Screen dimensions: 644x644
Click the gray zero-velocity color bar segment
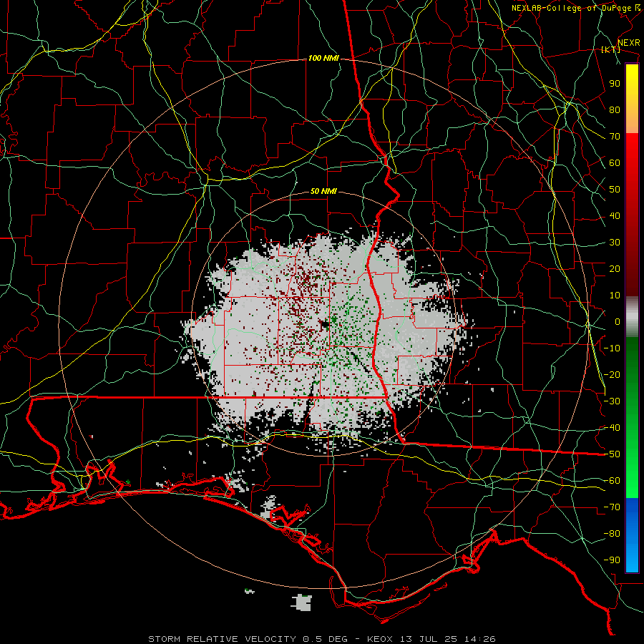(x=632, y=317)
